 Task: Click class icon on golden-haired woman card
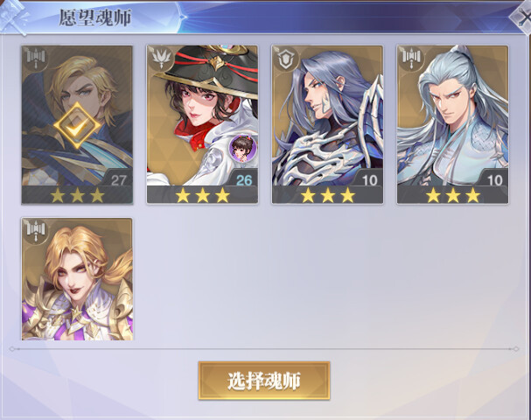click(36, 231)
